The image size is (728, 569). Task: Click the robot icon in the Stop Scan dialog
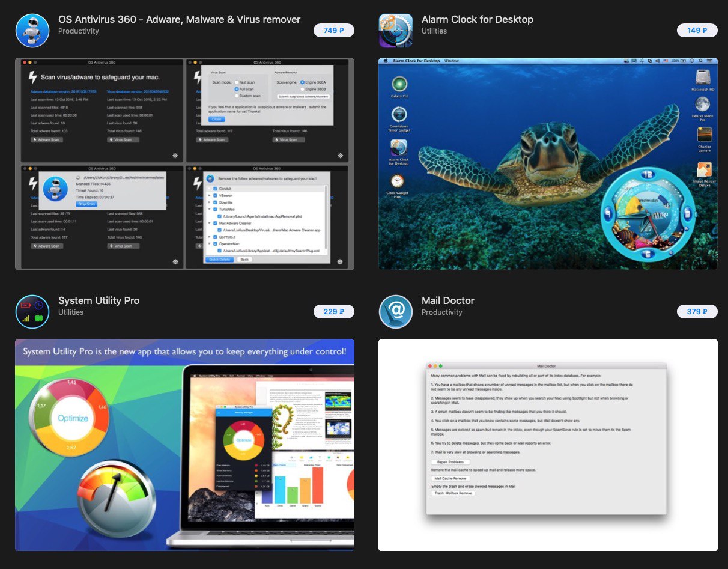click(x=56, y=189)
